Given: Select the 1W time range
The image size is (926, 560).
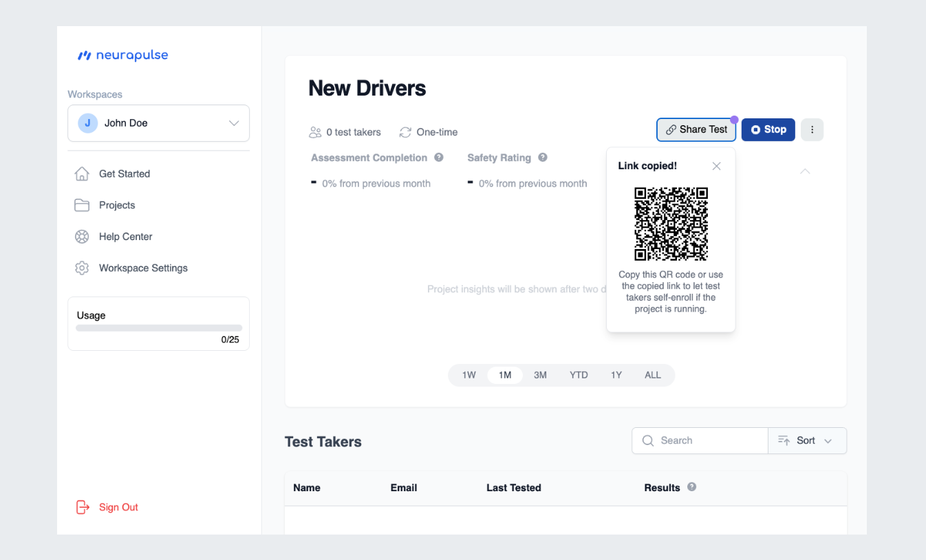Looking at the screenshot, I should (x=469, y=375).
